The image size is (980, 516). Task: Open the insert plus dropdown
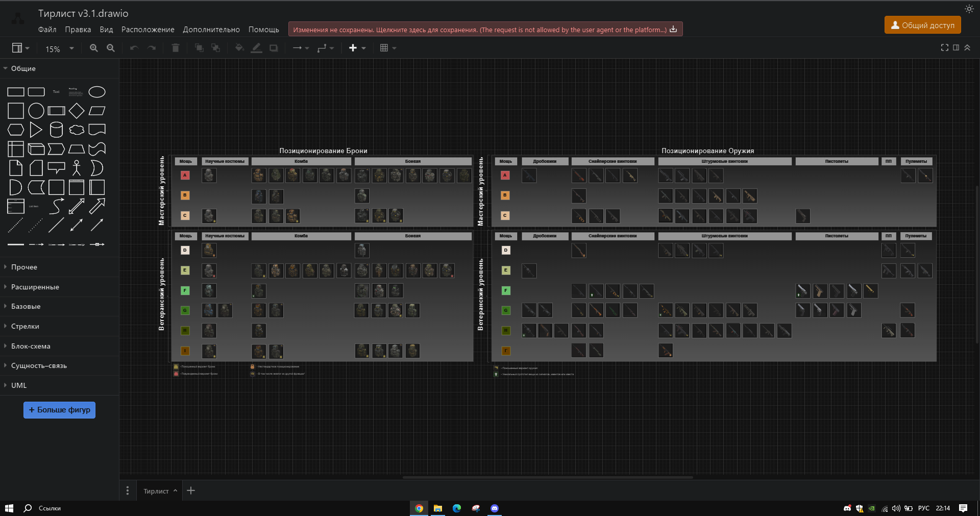357,48
